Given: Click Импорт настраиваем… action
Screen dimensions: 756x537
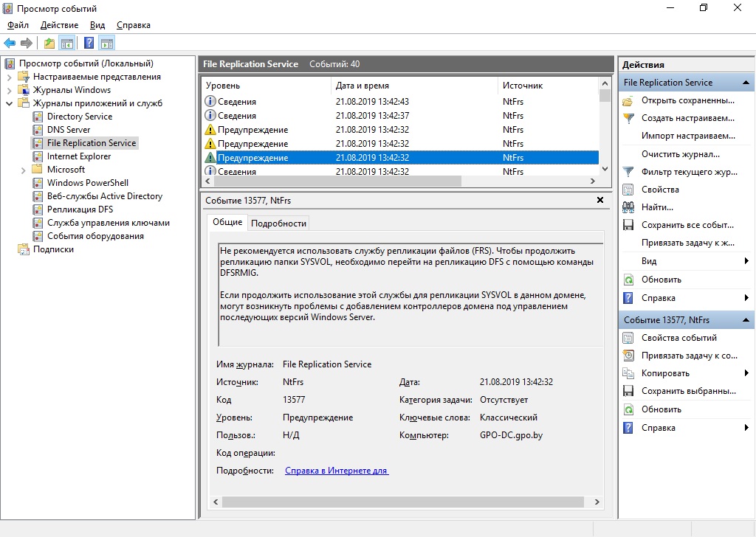Looking at the screenshot, I should coord(688,136).
